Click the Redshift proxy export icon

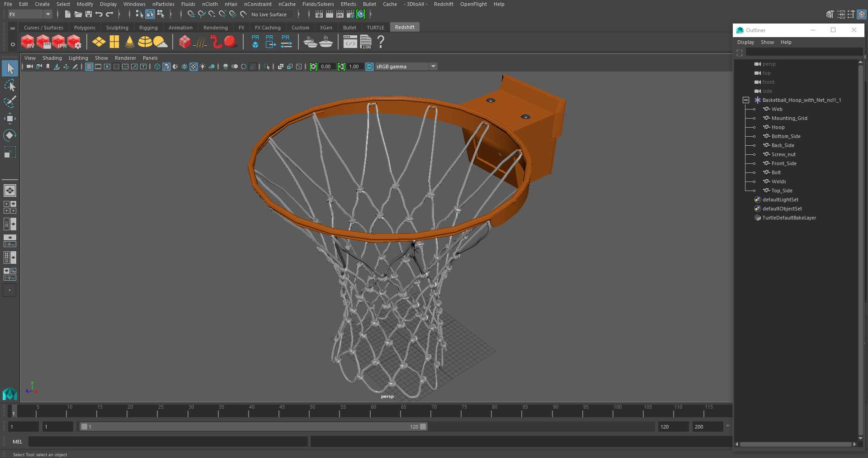pyautogui.click(x=270, y=42)
